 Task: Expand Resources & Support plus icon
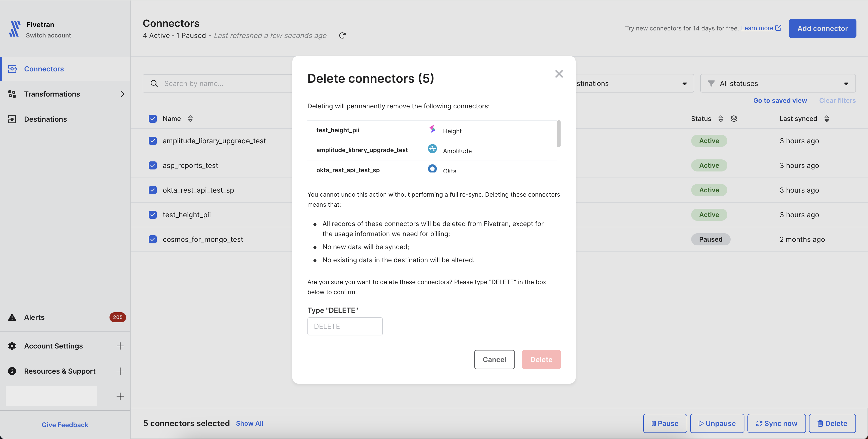[x=120, y=371]
